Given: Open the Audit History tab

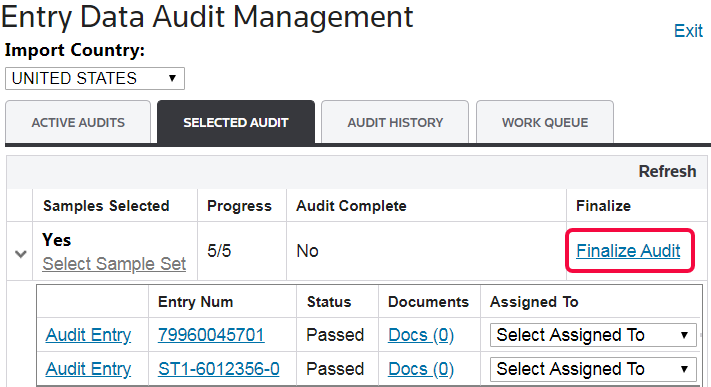Looking at the screenshot, I should pyautogui.click(x=395, y=122).
